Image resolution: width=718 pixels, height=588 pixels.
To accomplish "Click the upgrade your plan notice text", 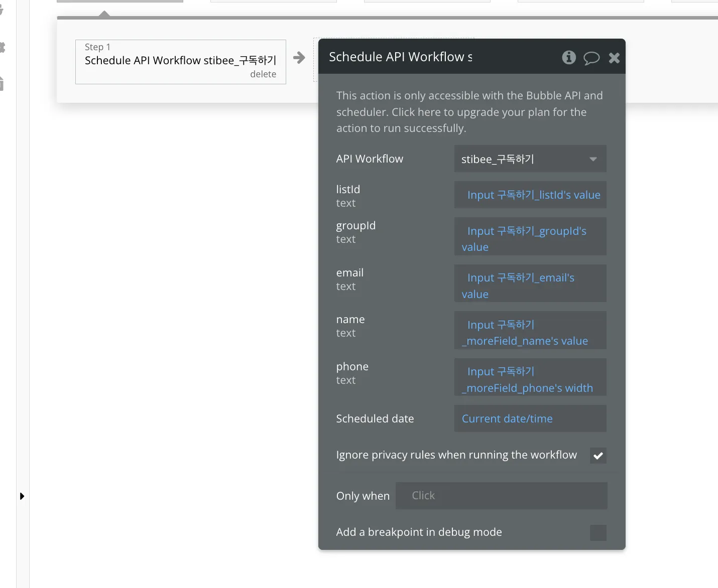I will pyautogui.click(x=469, y=112).
